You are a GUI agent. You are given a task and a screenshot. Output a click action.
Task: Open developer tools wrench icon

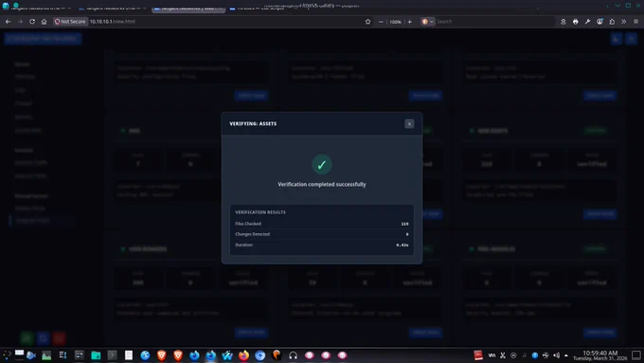[587, 22]
